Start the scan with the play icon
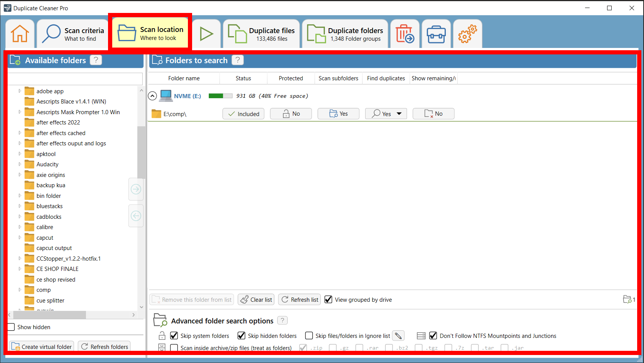The image size is (644, 363). [x=207, y=33]
